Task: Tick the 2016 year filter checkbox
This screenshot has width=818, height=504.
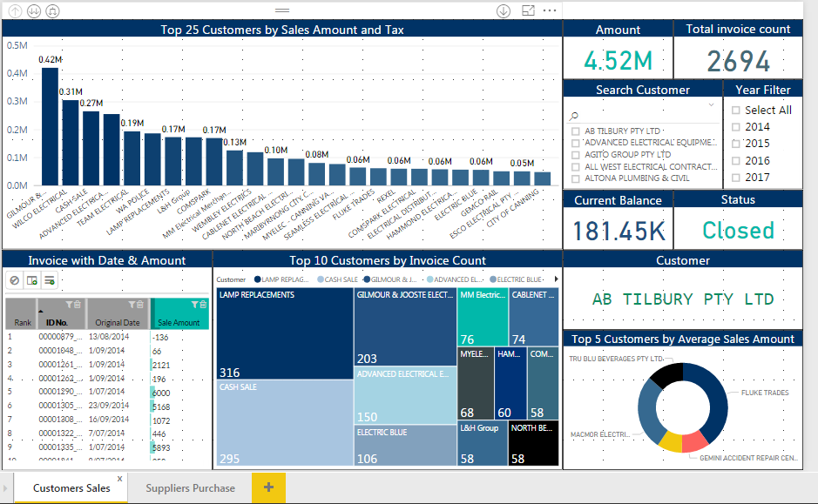Action: 735,160
